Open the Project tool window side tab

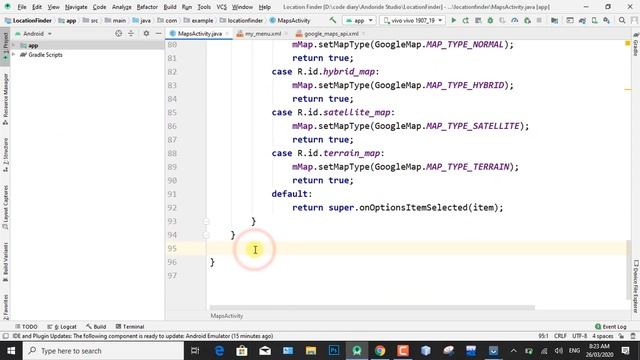click(x=5, y=46)
